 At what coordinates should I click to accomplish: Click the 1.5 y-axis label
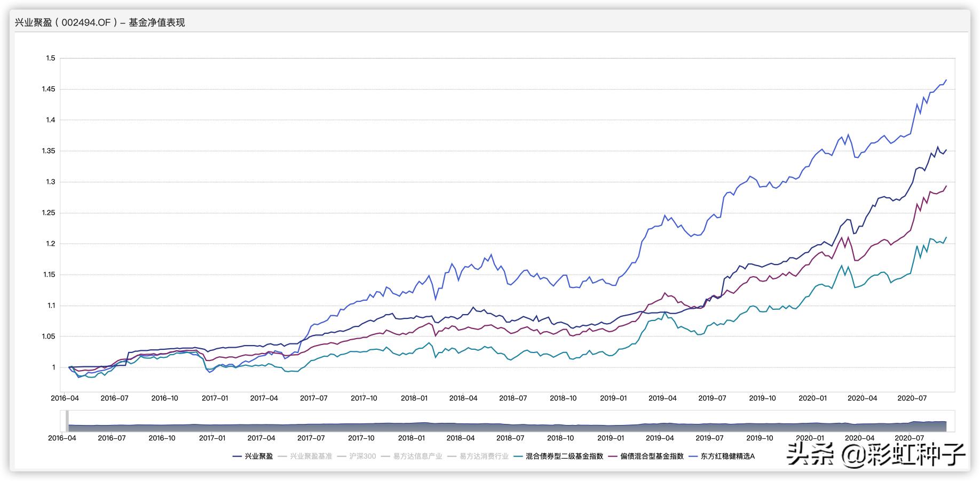point(50,58)
